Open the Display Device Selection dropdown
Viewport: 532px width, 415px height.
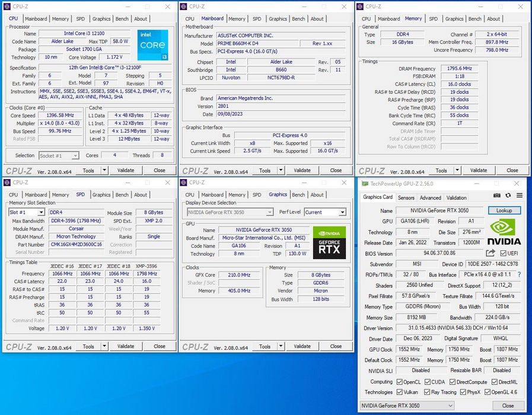coord(230,212)
